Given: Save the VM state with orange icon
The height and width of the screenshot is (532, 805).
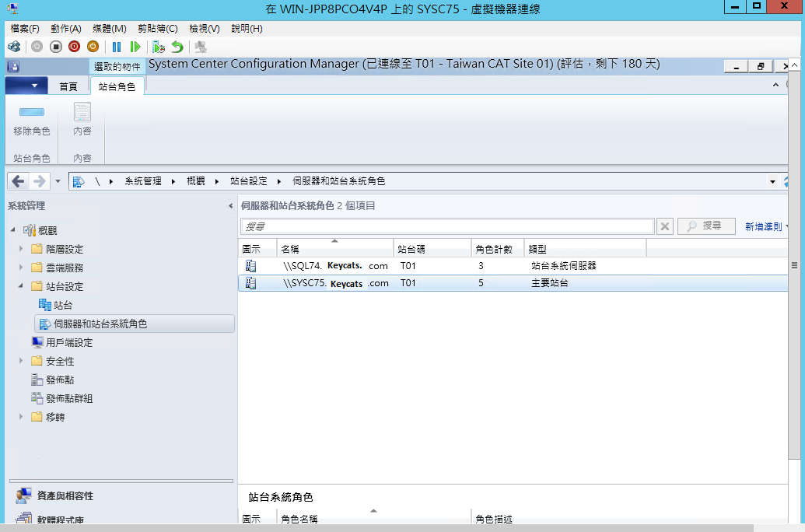Looking at the screenshot, I should (93, 47).
